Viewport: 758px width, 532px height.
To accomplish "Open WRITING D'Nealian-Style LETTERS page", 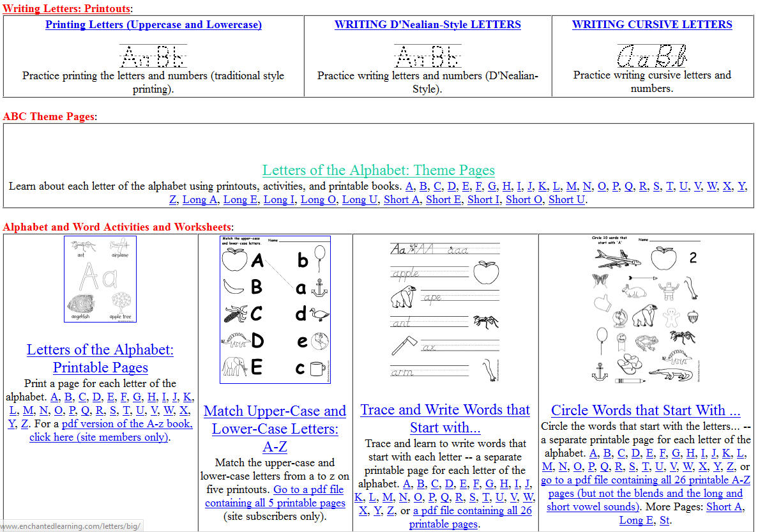I will click(427, 24).
